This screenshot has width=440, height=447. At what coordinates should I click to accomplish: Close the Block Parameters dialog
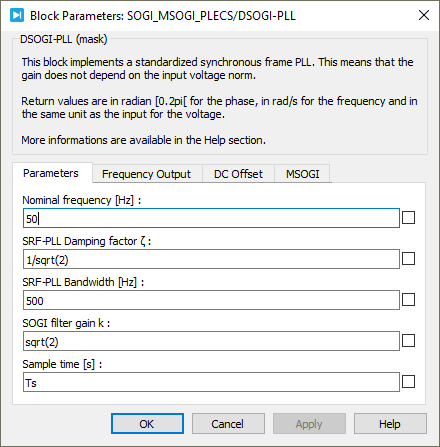(424, 15)
